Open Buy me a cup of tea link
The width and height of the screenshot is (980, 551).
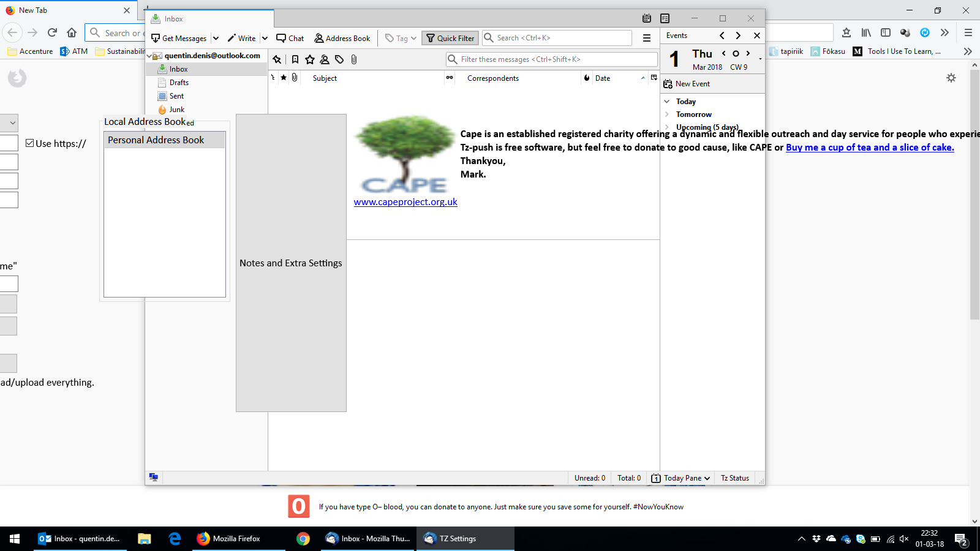tap(870, 148)
